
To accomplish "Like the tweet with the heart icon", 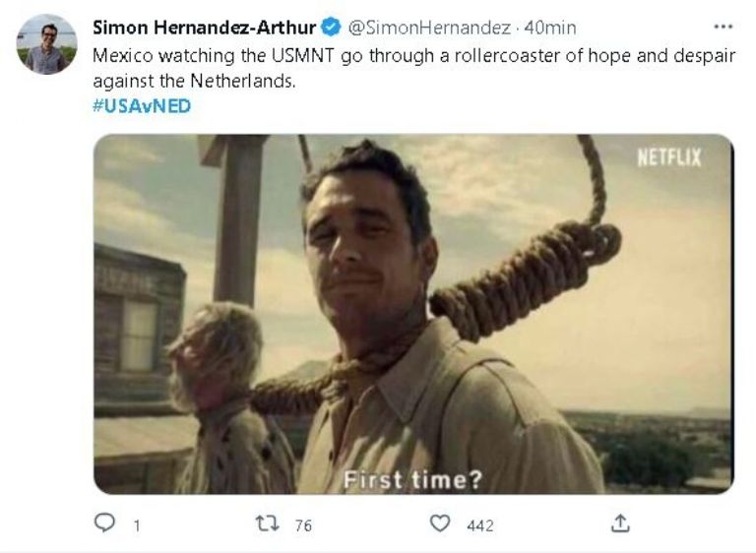I will click(440, 524).
